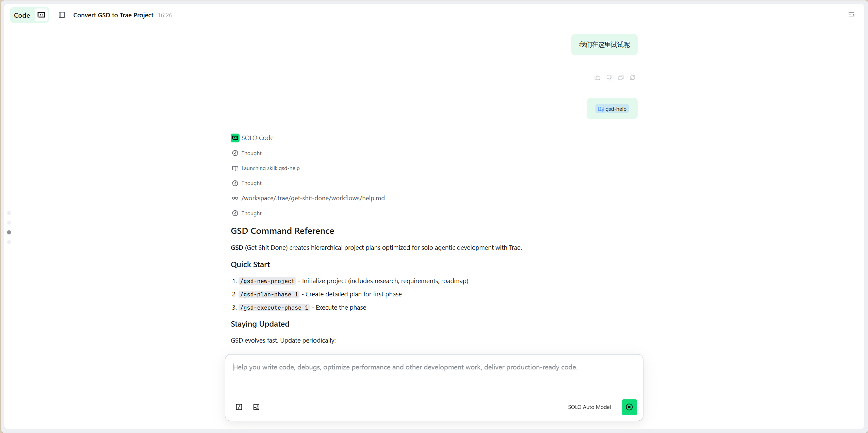Click the gsd-help skill tag
Screen dimensions: 868x433
click(612, 109)
